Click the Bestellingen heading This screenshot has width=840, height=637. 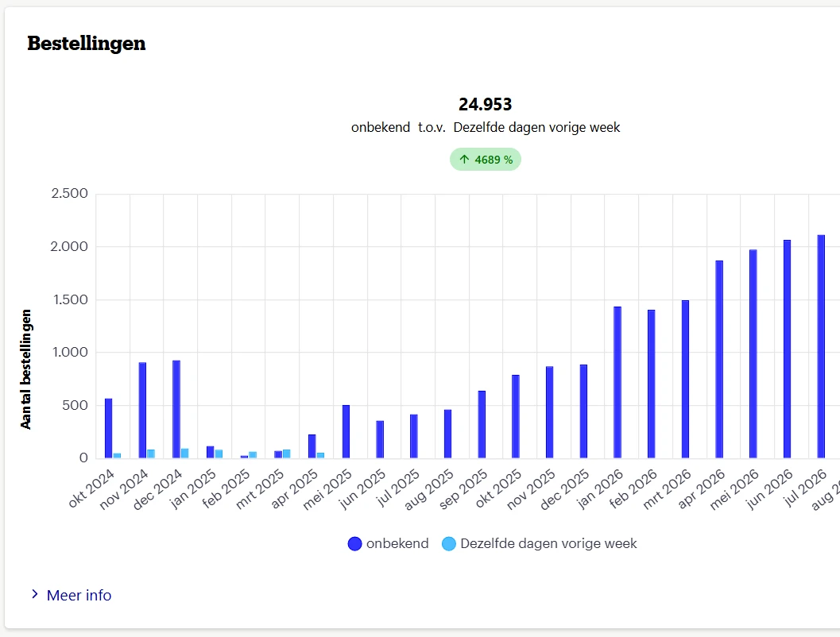[87, 44]
